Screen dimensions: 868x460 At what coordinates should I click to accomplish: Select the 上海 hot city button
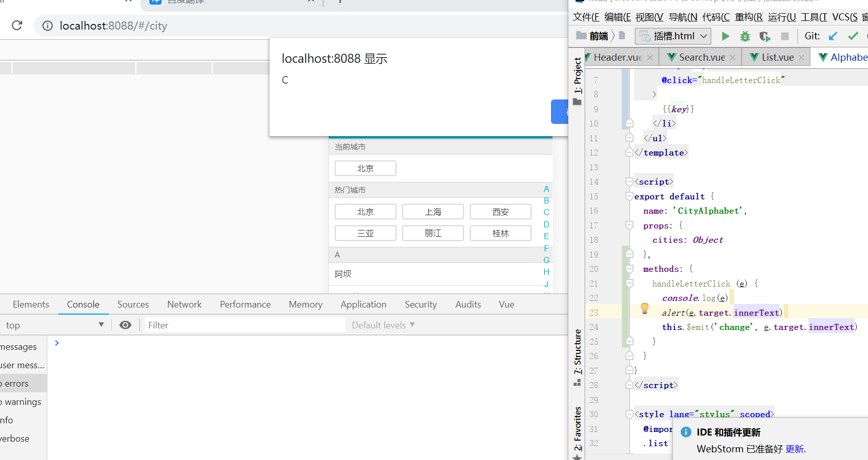click(x=433, y=212)
